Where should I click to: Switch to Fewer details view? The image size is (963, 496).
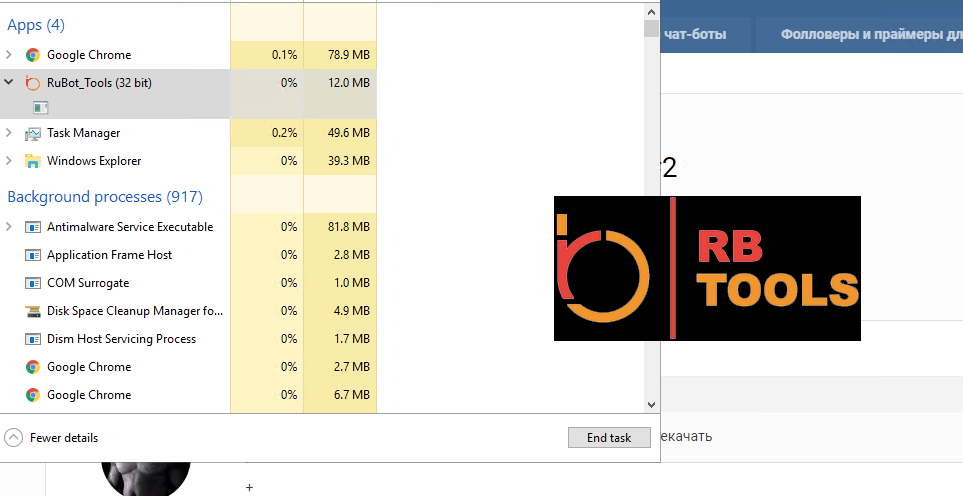click(x=52, y=438)
